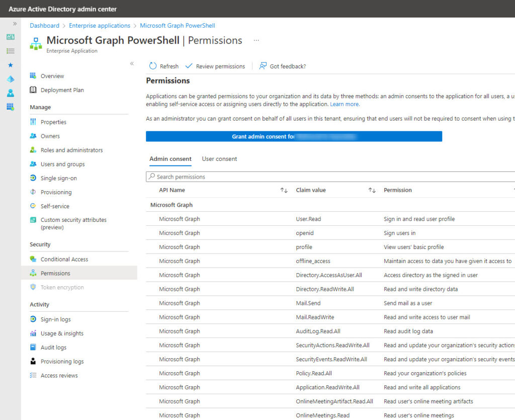Image resolution: width=515 pixels, height=420 pixels.
Task: Click Grant admin consent button
Action: 294,136
